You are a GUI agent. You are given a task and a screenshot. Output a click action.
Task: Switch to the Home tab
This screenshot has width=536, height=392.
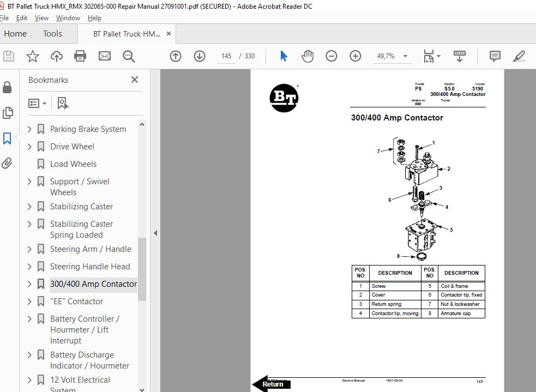coord(15,33)
